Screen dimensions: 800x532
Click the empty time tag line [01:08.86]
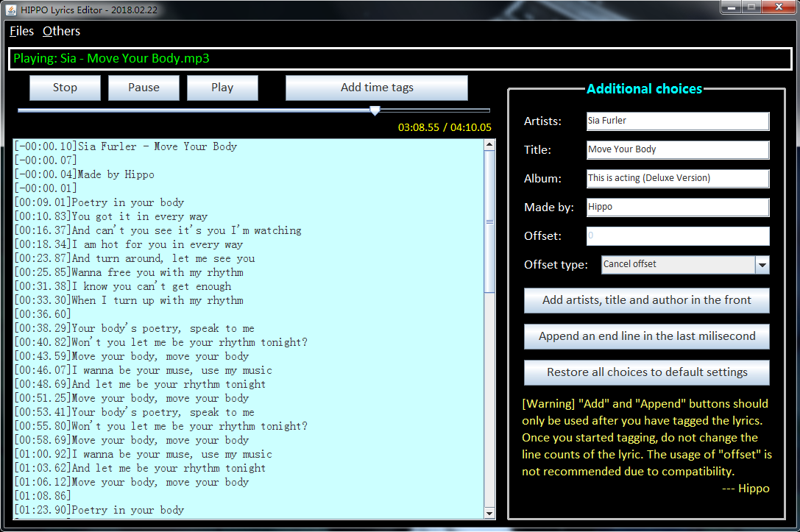tap(43, 496)
